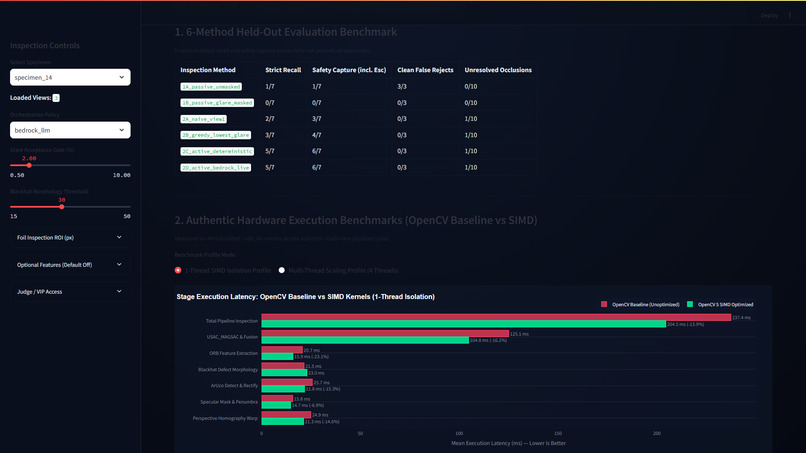Click the Stage Execution Latency chart title
Screen dimensions: 806x453
pos(305,297)
